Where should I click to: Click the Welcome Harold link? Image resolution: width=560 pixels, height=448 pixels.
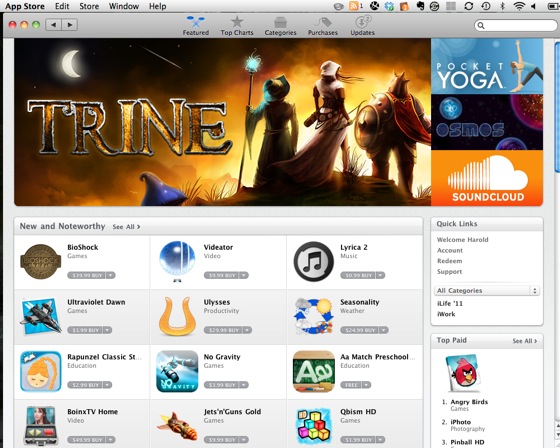462,240
